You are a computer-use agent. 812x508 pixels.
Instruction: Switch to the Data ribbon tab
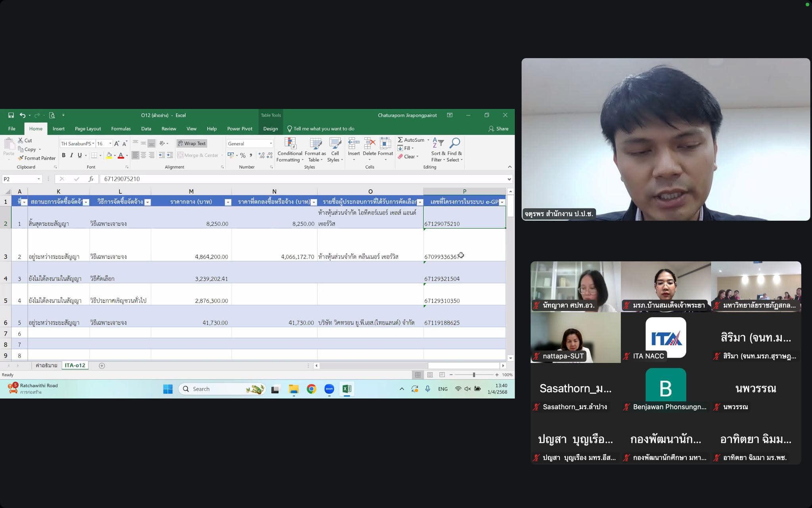tap(146, 129)
